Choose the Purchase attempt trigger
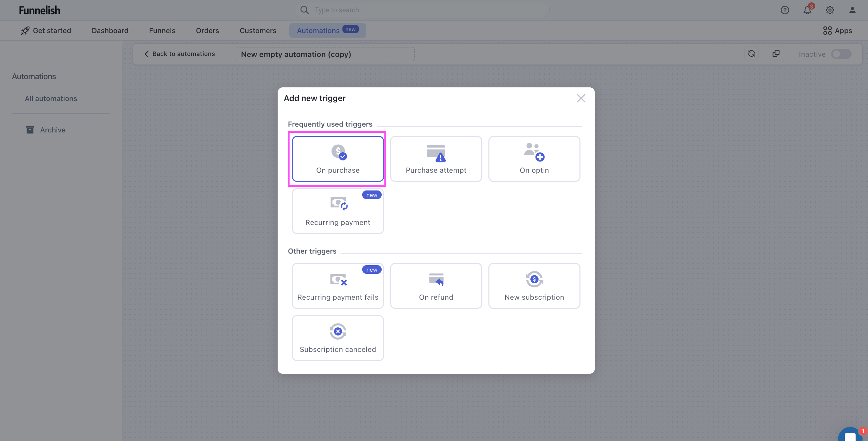This screenshot has width=868, height=441. click(x=436, y=159)
